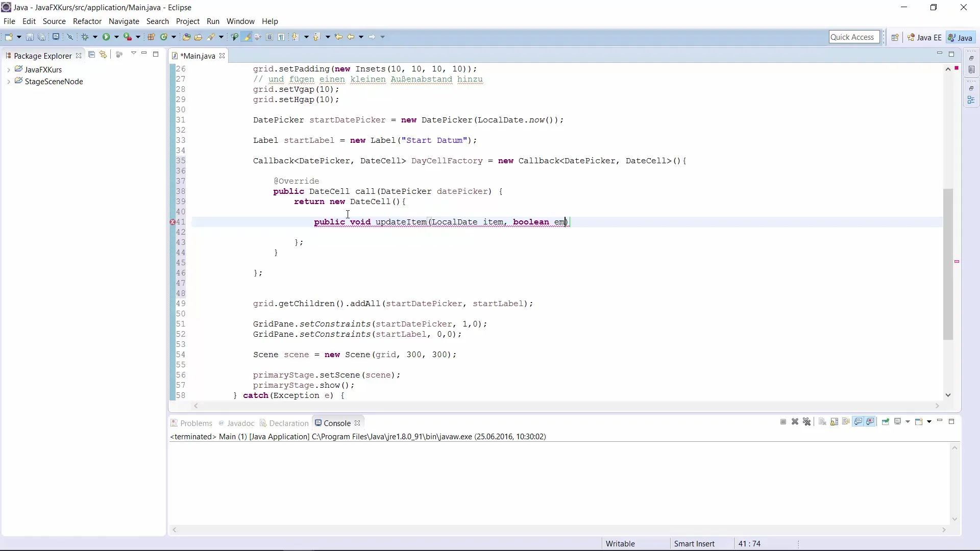Screen dimensions: 980x551
Task: Open the Source menu
Action: coord(54,21)
